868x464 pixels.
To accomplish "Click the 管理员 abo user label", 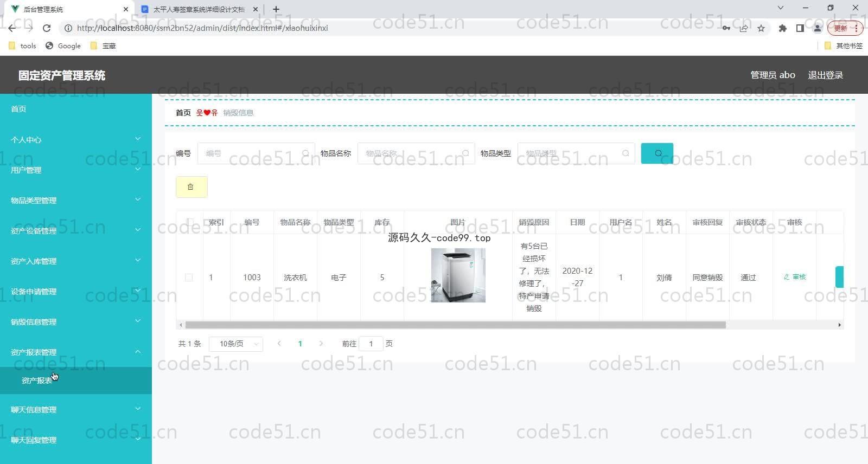I will (773, 75).
